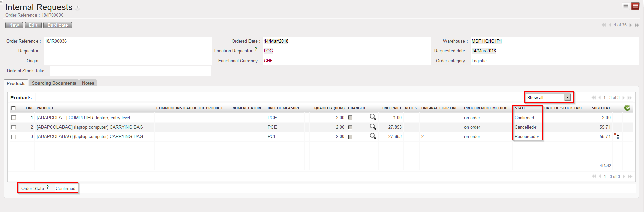The height and width of the screenshot is (212, 644).
Task: Check the box for line 1 COMPUTER laptop
Action: (x=14, y=118)
